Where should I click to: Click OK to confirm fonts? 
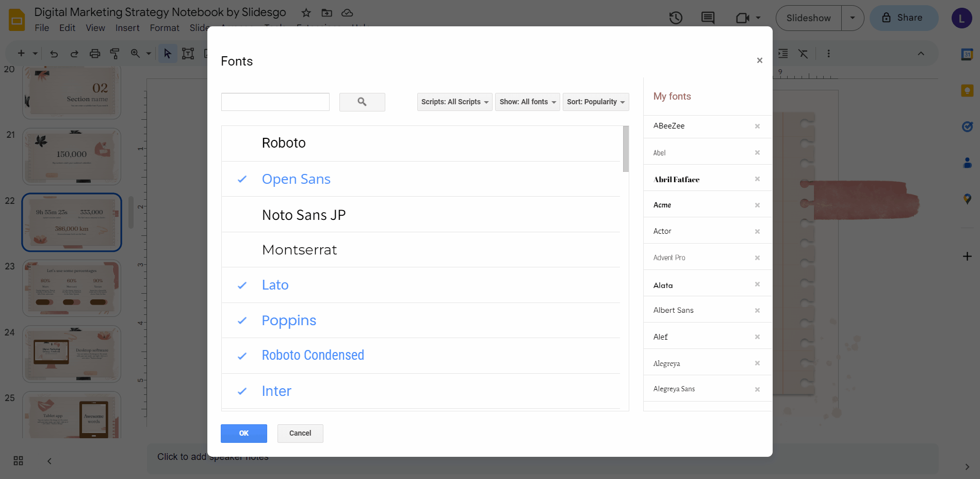click(x=244, y=434)
